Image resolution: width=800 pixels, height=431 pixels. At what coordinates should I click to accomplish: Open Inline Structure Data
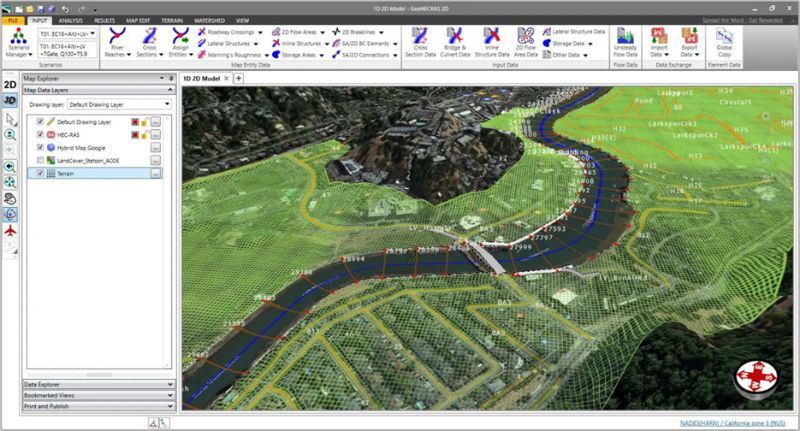[x=492, y=43]
